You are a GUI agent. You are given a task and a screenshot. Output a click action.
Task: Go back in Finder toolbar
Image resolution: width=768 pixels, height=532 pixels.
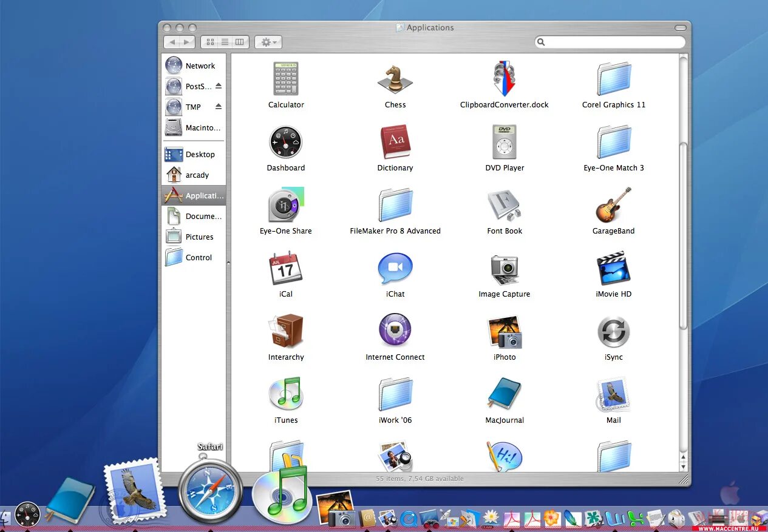(172, 42)
